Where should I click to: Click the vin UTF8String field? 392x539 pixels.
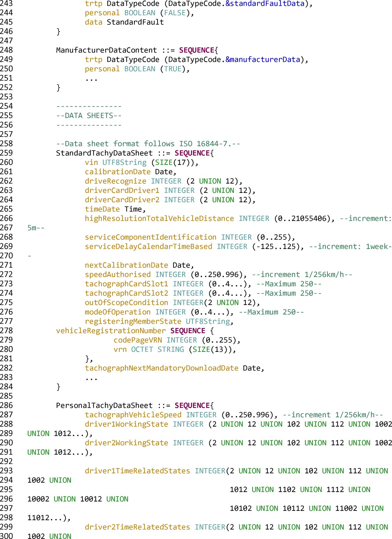click(x=141, y=163)
